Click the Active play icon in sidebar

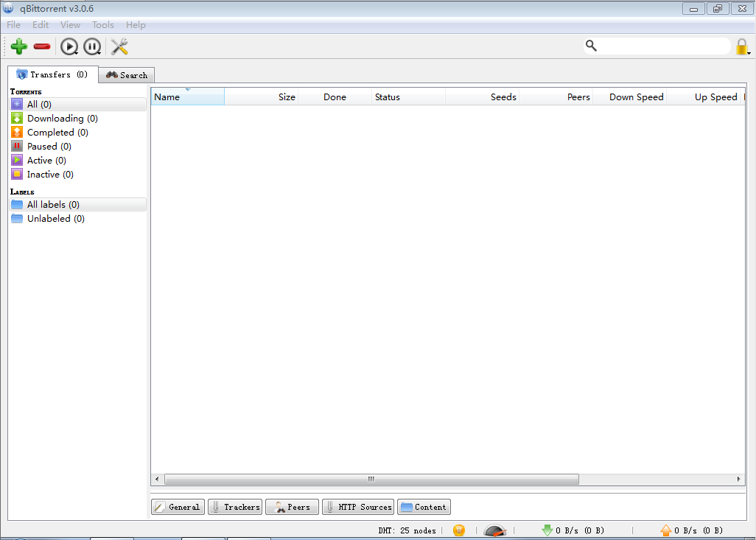point(17,160)
